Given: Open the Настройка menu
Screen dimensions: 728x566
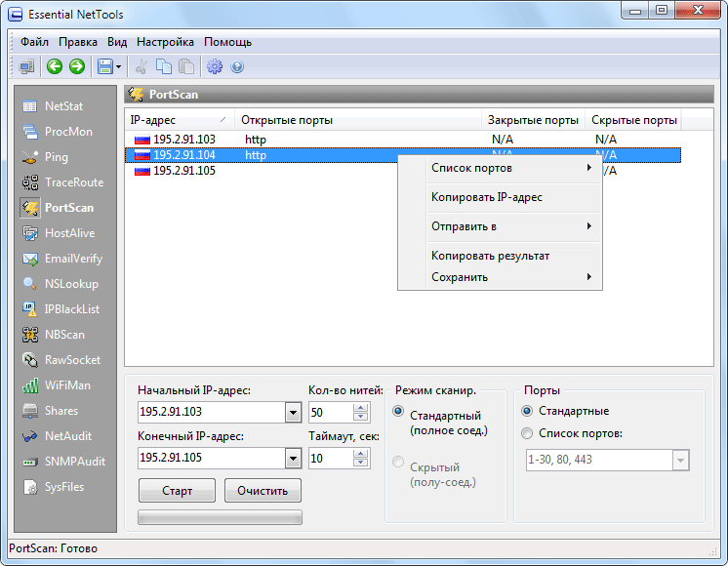Looking at the screenshot, I should click(165, 42).
